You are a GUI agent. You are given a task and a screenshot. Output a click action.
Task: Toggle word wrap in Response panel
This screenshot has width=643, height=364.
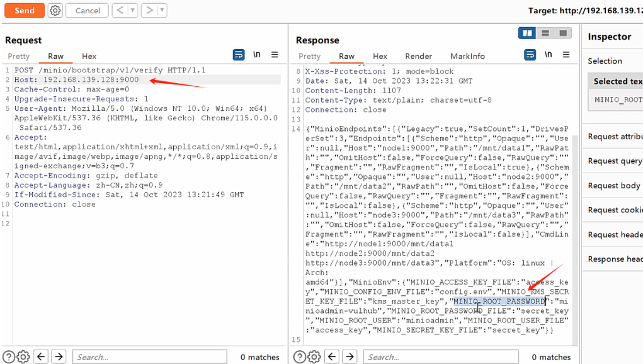pyautogui.click(x=530, y=55)
